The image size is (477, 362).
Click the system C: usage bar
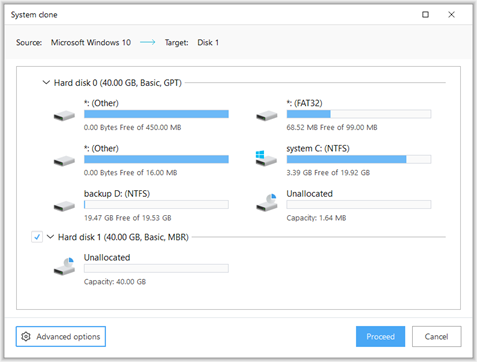point(359,159)
